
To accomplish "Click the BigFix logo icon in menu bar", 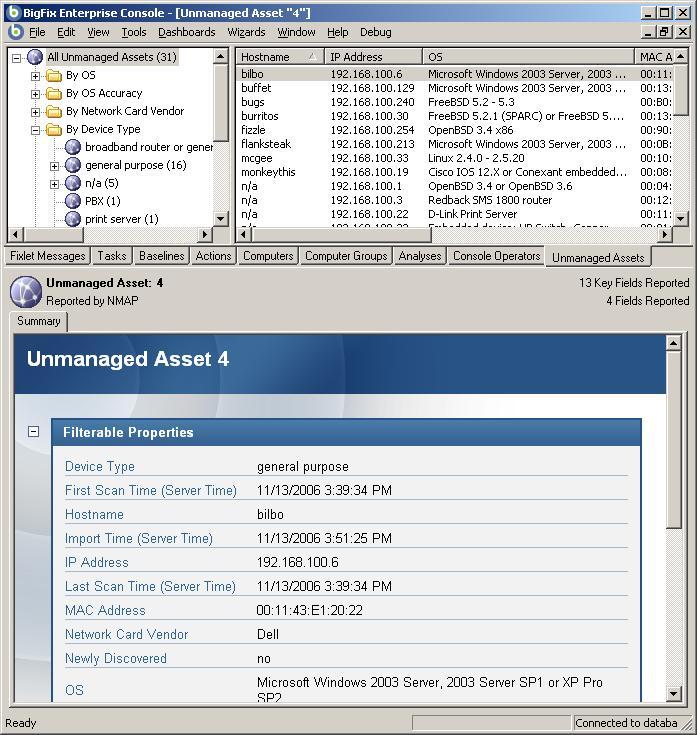I will (15, 31).
